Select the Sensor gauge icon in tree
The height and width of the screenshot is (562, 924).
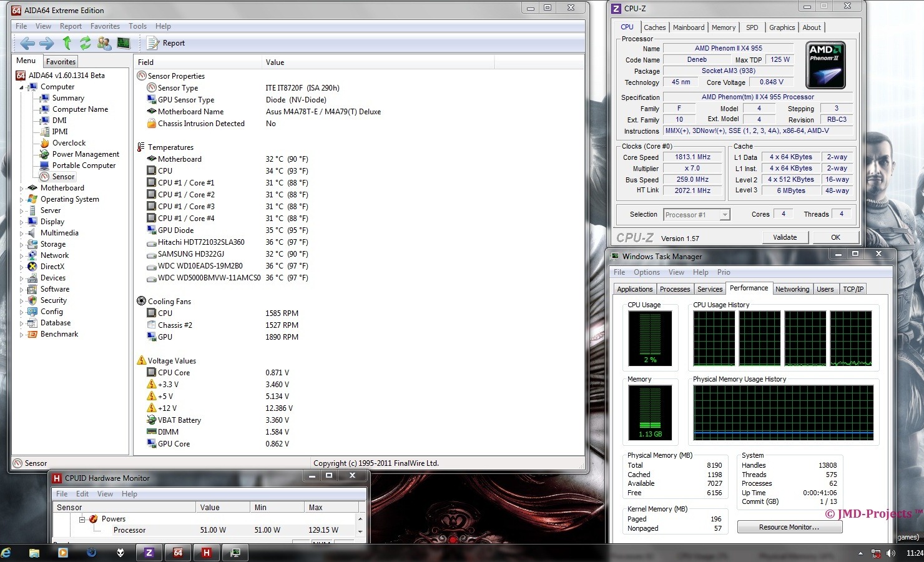44,177
